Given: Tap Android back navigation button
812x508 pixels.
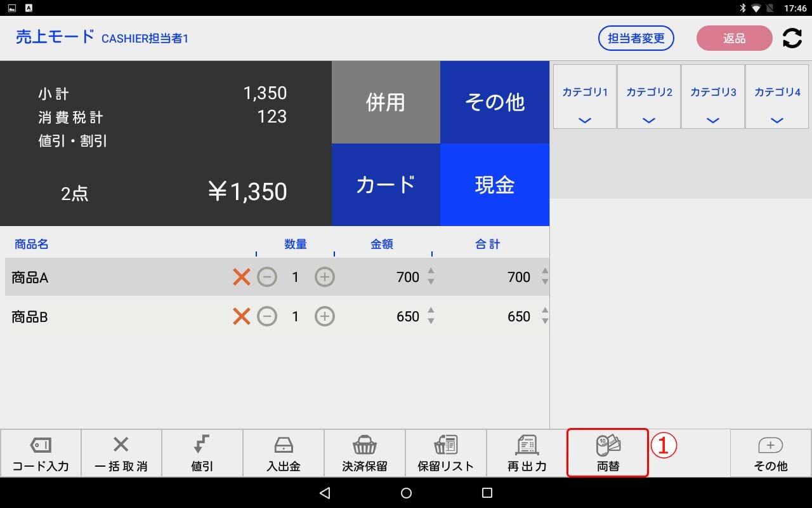Looking at the screenshot, I should (x=325, y=493).
